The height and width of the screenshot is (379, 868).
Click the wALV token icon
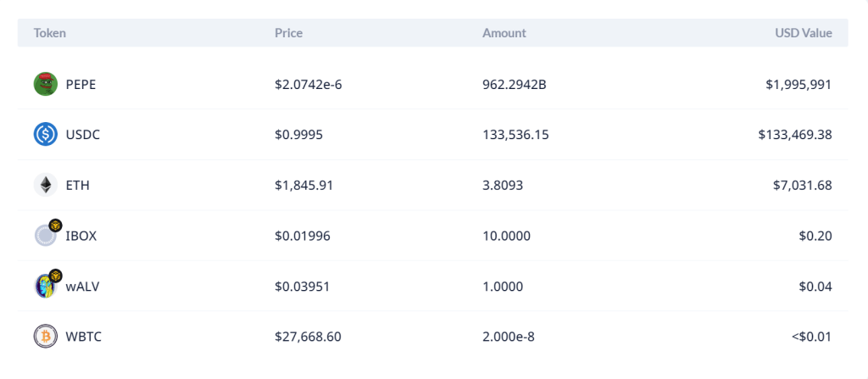point(44,287)
